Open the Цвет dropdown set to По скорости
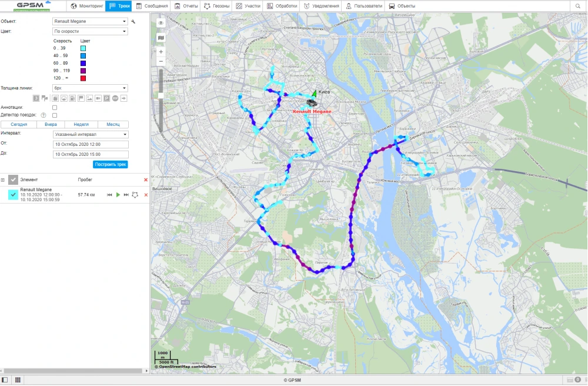This screenshot has height=386, width=588. coord(90,31)
